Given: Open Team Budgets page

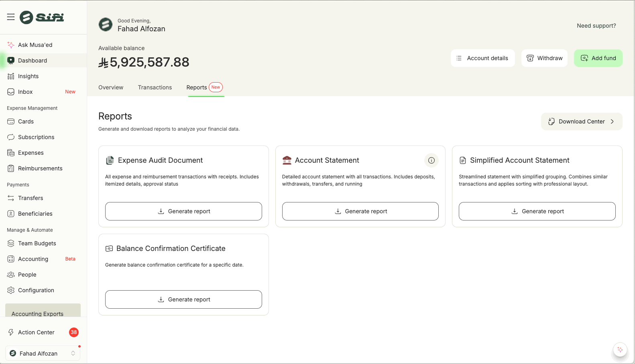Looking at the screenshot, I should (x=37, y=243).
